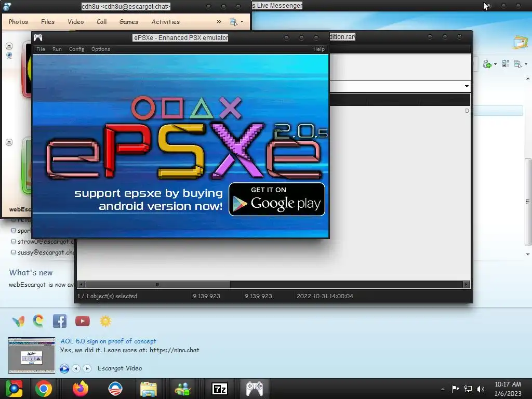Click the Escargot Video label
Viewport: 532px width, 399px height.
[120, 368]
